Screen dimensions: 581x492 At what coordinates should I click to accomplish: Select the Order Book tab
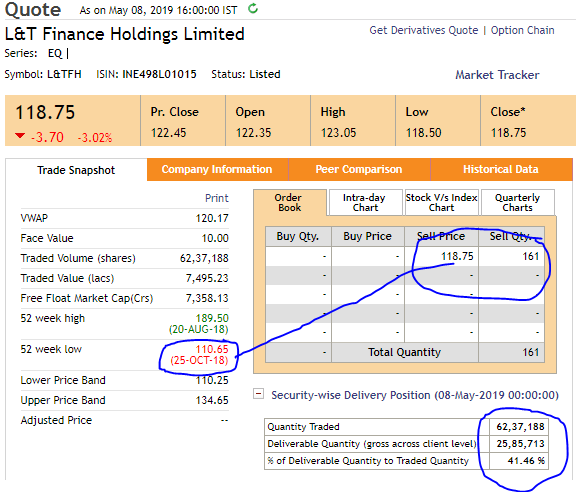(289, 203)
